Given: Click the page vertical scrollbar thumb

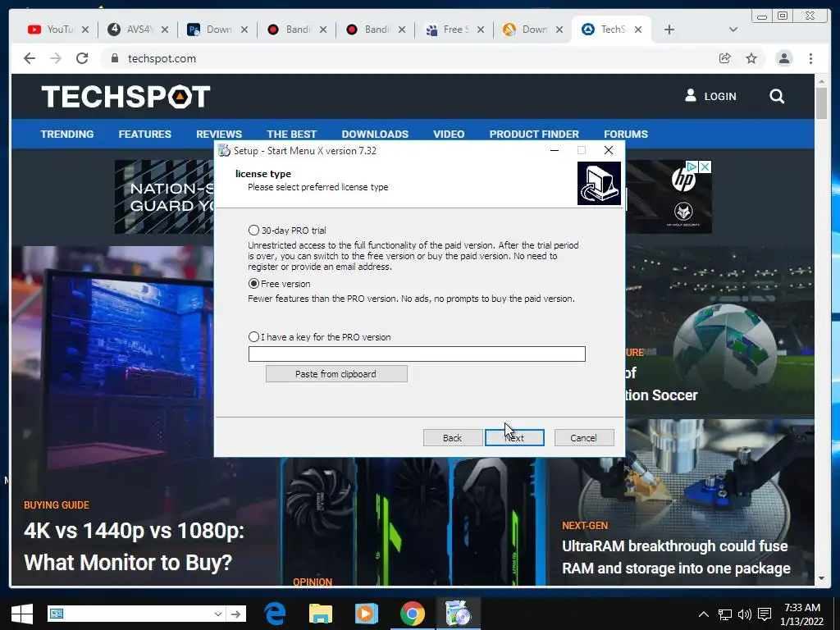Looking at the screenshot, I should point(821,103).
